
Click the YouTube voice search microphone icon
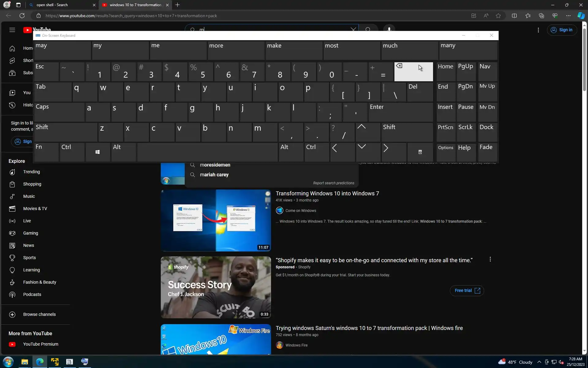point(389,29)
